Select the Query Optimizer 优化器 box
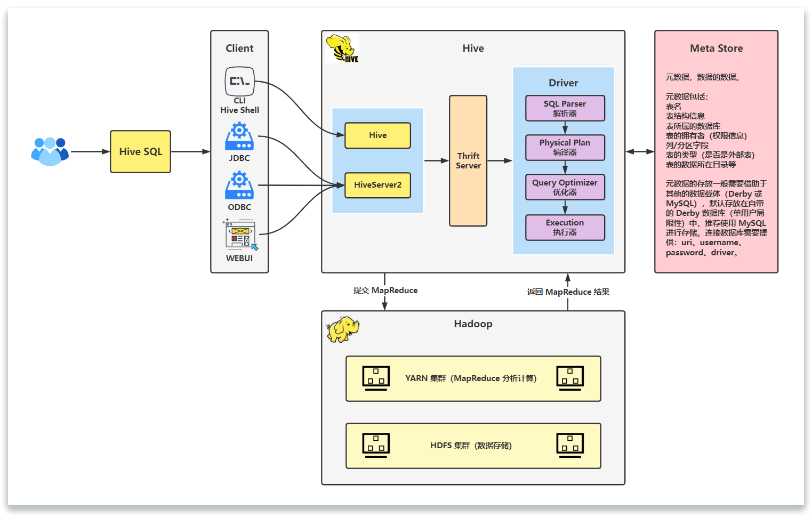 click(x=565, y=187)
